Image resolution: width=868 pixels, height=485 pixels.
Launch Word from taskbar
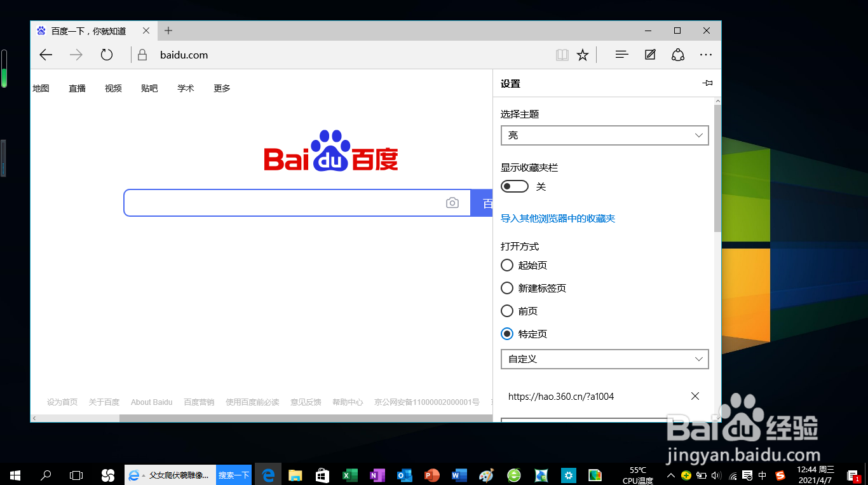tap(459, 475)
